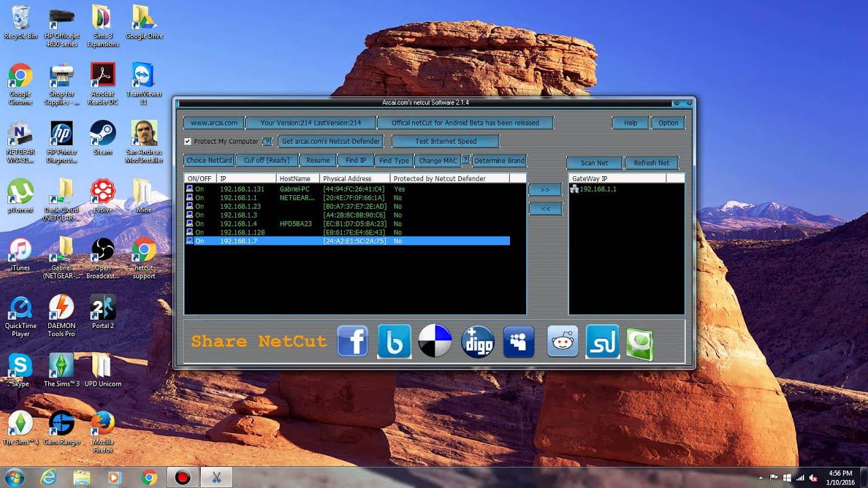Screen dimensions: 868x488
Task: Click the Reddit alien share icon
Action: (x=563, y=341)
